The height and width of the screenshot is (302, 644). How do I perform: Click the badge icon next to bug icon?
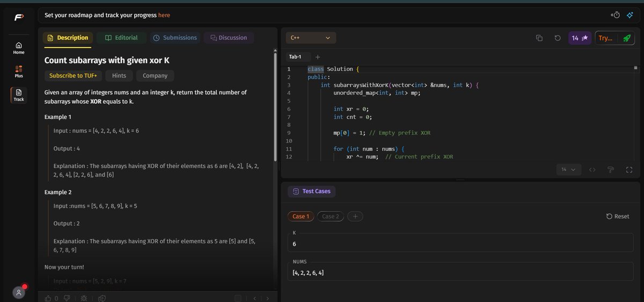click(x=102, y=298)
